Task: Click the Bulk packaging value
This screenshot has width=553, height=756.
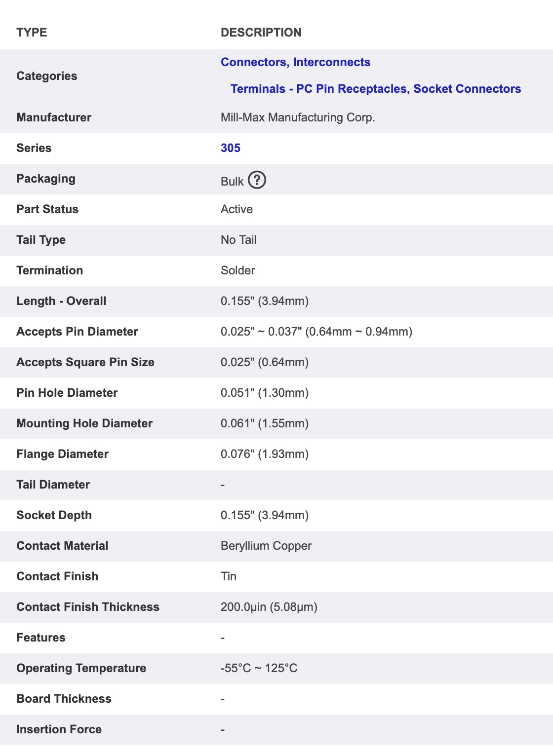Action: coord(232,182)
